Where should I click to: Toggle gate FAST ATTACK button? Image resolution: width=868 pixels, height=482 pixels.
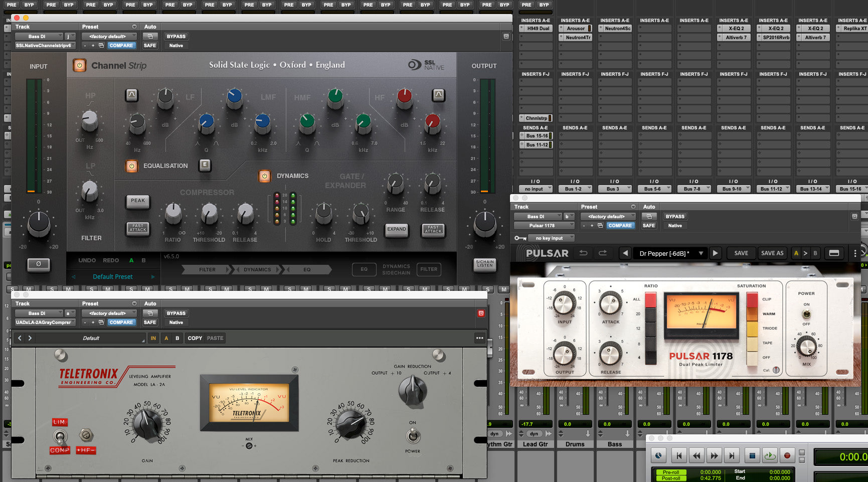(433, 229)
